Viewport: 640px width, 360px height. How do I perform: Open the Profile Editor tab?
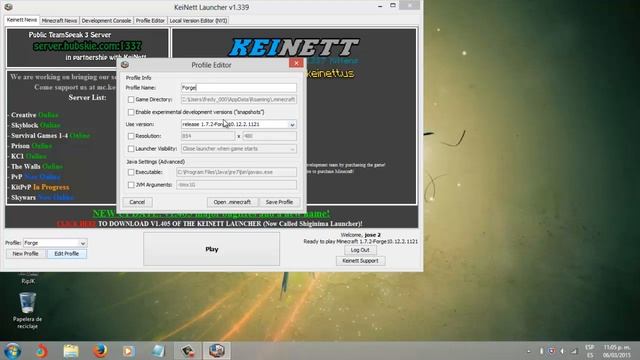[150, 20]
